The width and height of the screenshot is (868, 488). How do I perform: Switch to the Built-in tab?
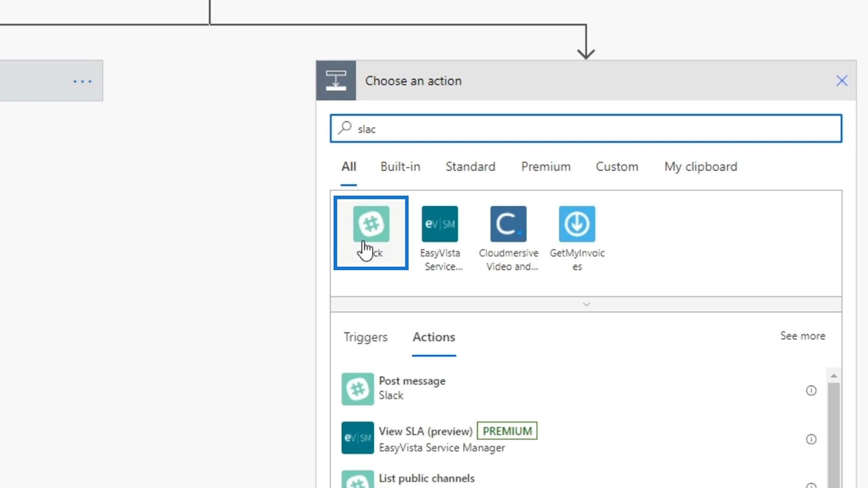(400, 166)
